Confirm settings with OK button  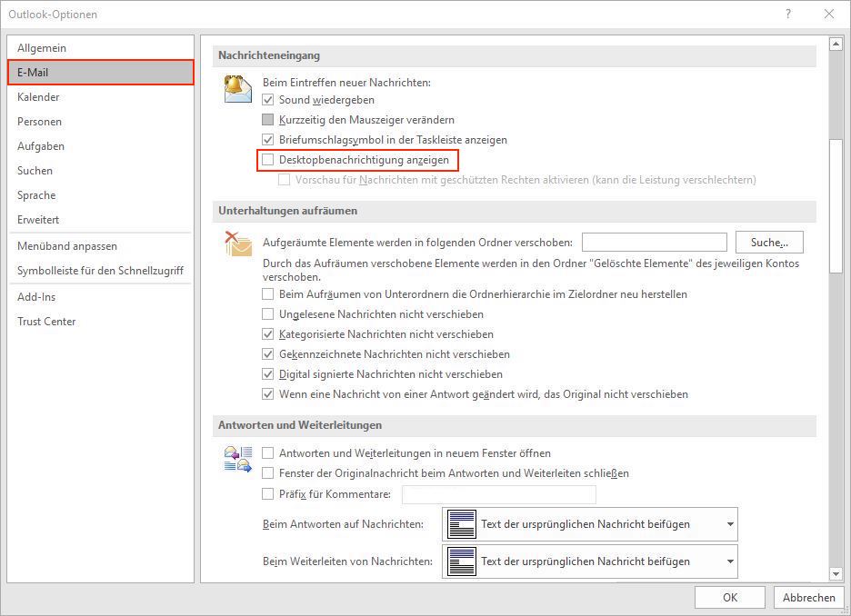point(730,598)
